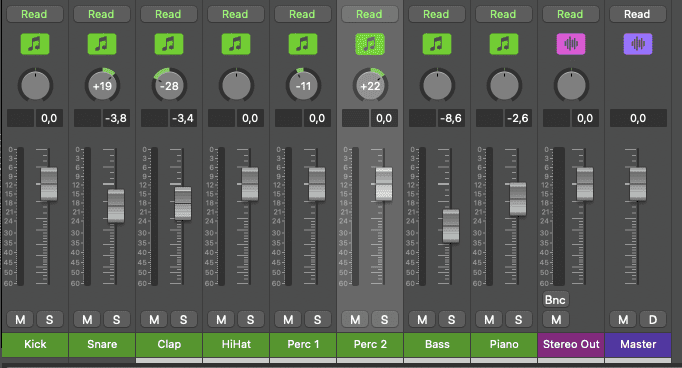Mute the Bass channel
This screenshot has width=682, height=368.
[x=422, y=320]
